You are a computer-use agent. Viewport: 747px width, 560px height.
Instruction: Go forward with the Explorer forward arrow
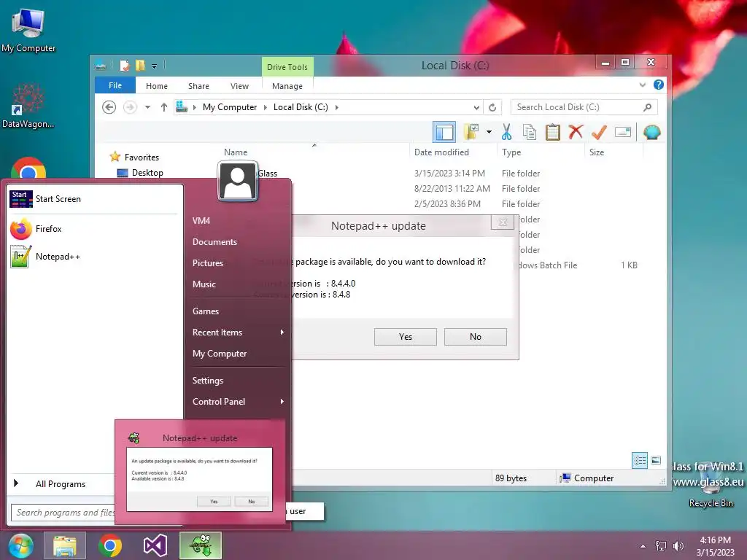pyautogui.click(x=130, y=107)
